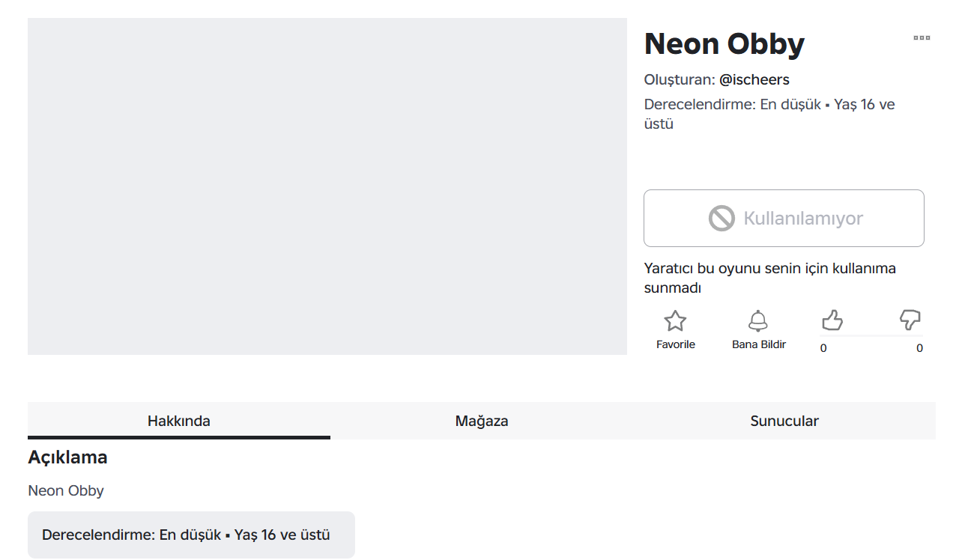Open creator profile @ischeers
Viewport: 953px width, 560px height.
754,79
